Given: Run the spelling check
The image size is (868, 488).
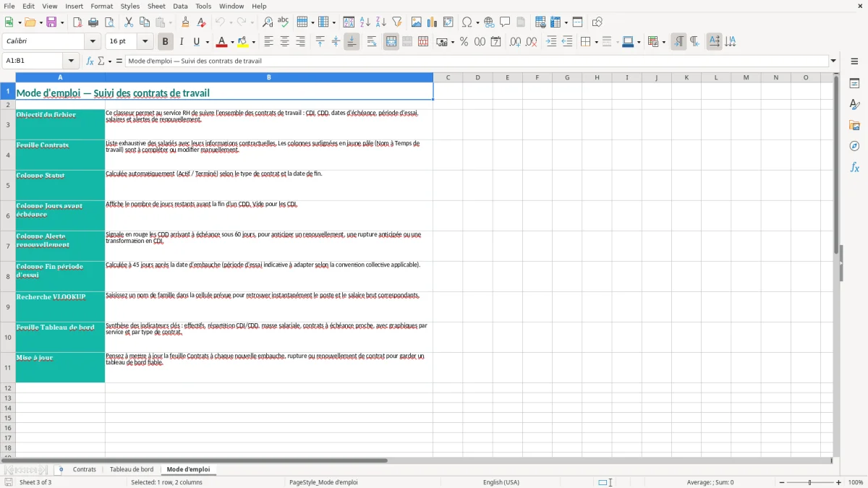Looking at the screenshot, I should 283,22.
